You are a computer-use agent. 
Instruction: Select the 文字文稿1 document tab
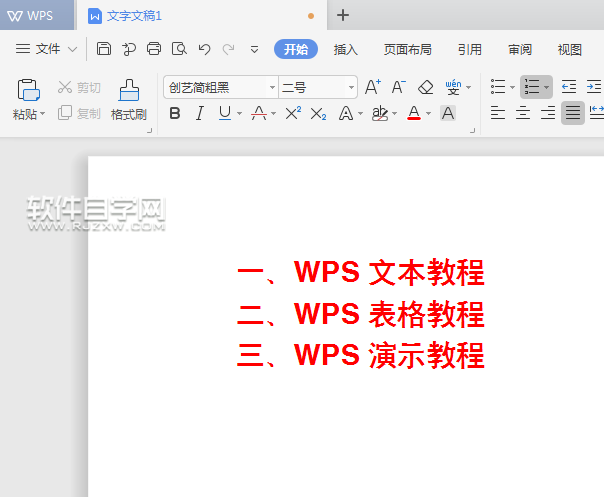202,16
